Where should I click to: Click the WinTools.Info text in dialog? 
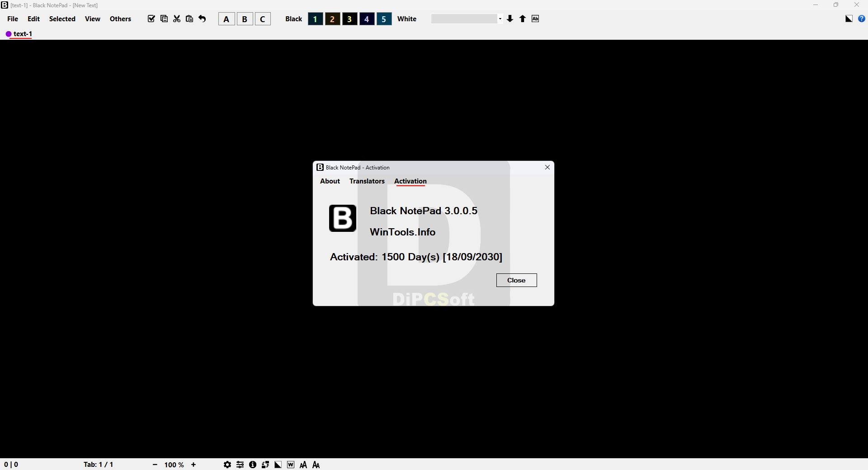pyautogui.click(x=402, y=232)
